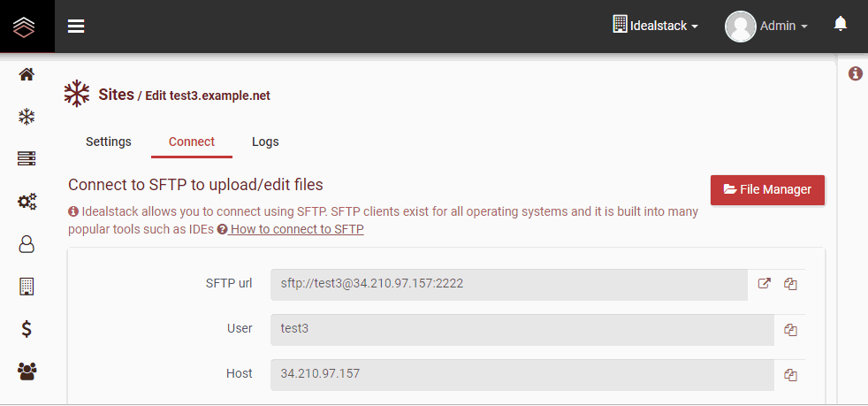Switch to the Logs tab
Viewport: 868px width, 406px height.
[265, 142]
